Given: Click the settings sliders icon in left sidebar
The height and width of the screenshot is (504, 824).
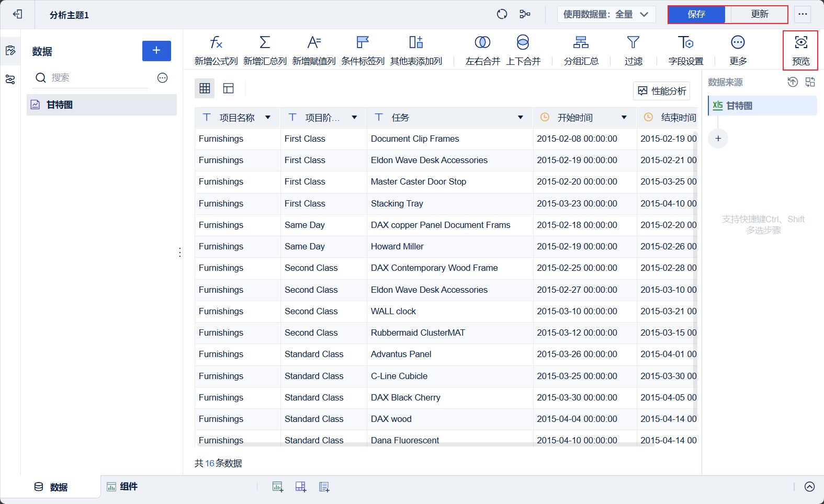Looking at the screenshot, I should tap(10, 79).
